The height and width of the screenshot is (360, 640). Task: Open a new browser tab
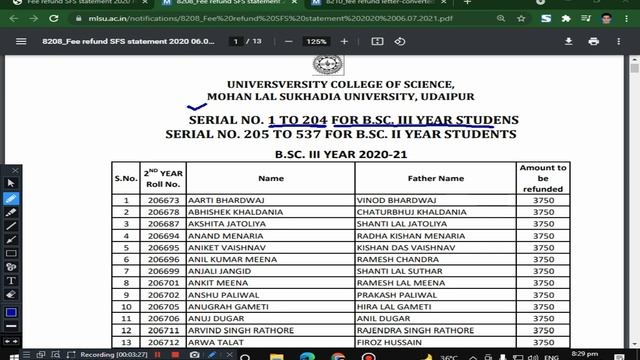(x=467, y=2)
